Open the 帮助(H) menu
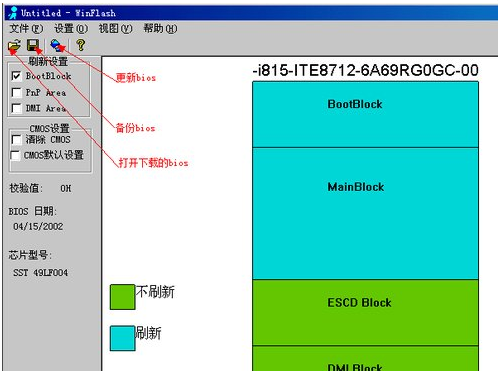 click(x=160, y=29)
